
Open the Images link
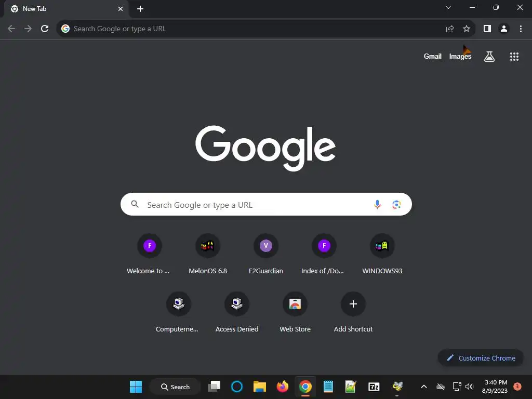(x=460, y=56)
